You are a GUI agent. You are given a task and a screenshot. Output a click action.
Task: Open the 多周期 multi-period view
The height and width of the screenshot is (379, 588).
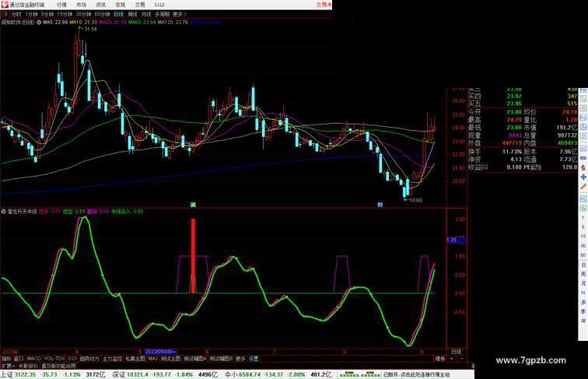coord(162,14)
